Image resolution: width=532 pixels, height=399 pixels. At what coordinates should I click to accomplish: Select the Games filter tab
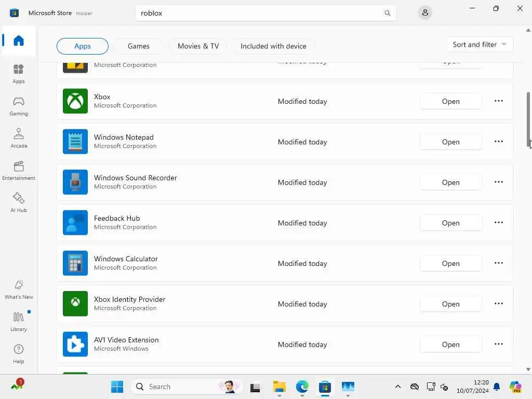[138, 46]
